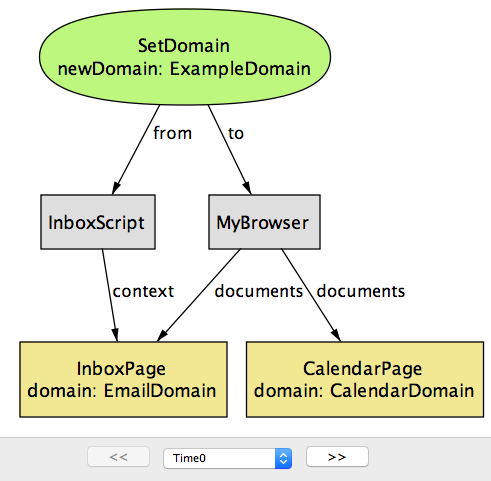Click 'domain: CalendarDomain' text in CalendarPage
491x481 pixels.
(364, 391)
